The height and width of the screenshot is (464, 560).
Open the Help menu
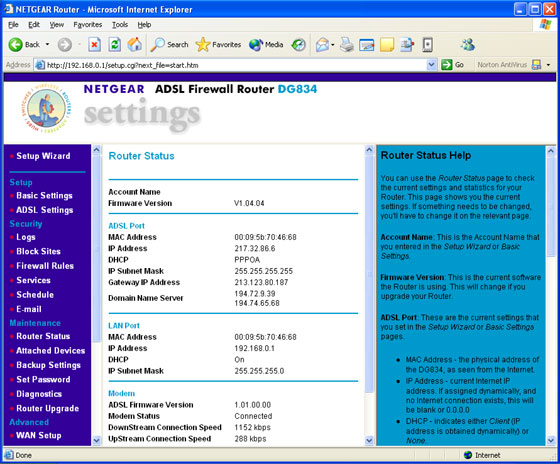[x=144, y=25]
